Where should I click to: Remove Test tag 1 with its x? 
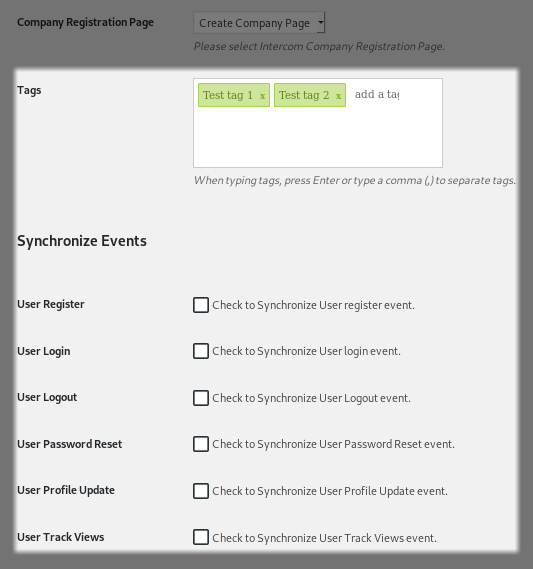coord(262,96)
